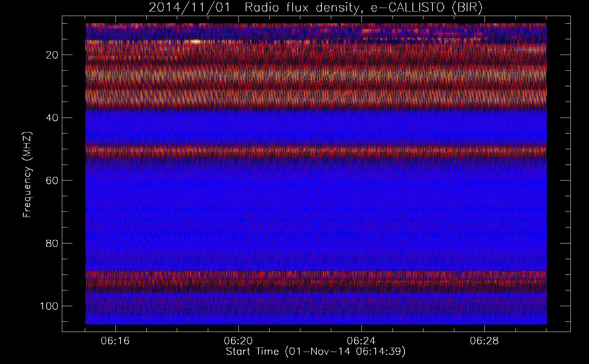Click the '06:24' time tick label
This screenshot has width=589, height=364.
pyautogui.click(x=361, y=341)
